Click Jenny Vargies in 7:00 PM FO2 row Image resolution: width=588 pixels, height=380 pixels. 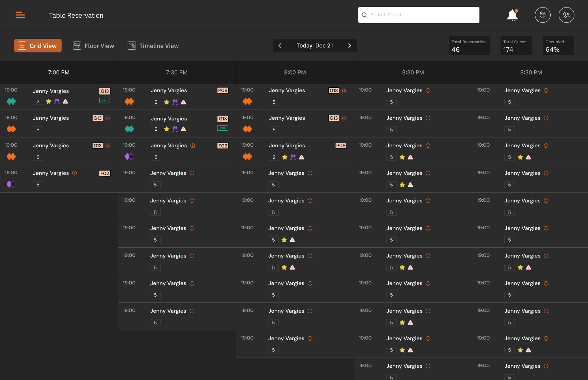[51, 173]
